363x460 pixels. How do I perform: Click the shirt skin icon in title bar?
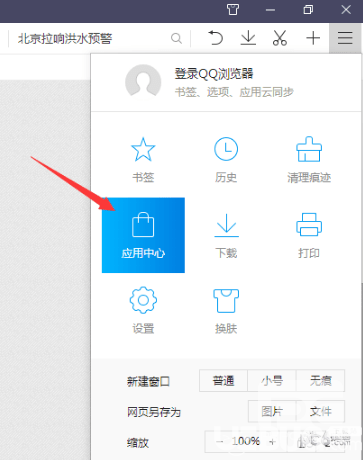[233, 9]
